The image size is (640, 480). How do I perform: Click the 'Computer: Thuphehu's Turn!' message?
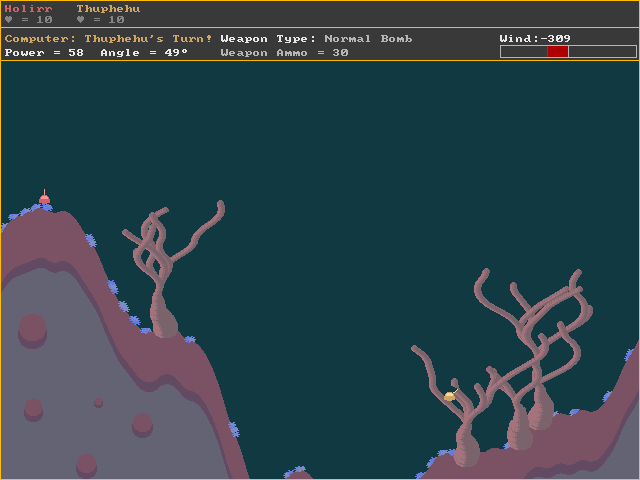[x=109, y=39]
